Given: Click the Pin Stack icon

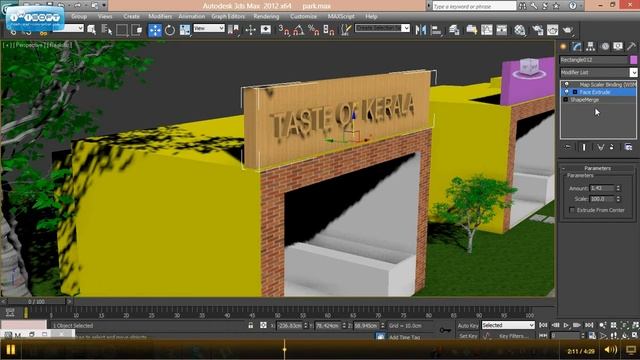Looking at the screenshot, I should point(568,147).
